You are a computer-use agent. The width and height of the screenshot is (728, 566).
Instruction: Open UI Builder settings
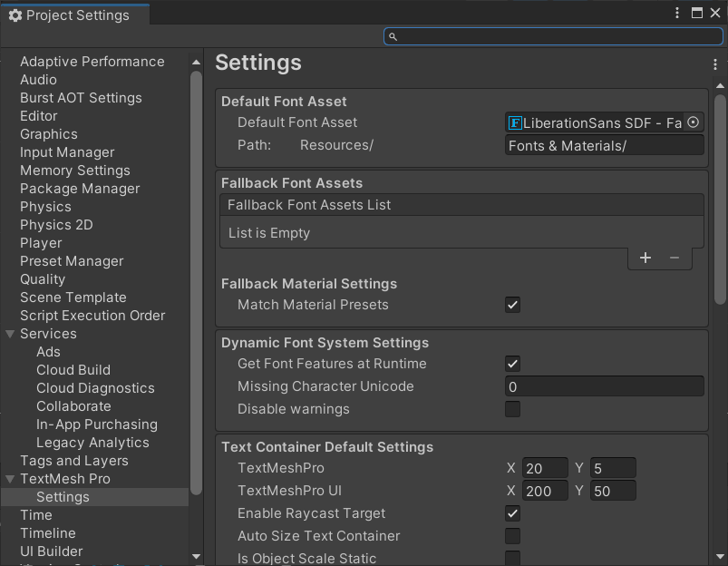(51, 551)
